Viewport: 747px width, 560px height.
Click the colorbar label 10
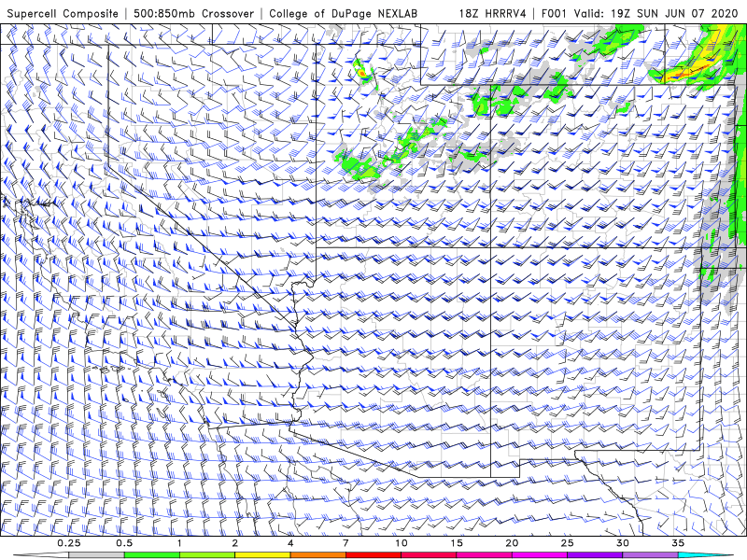tap(402, 543)
